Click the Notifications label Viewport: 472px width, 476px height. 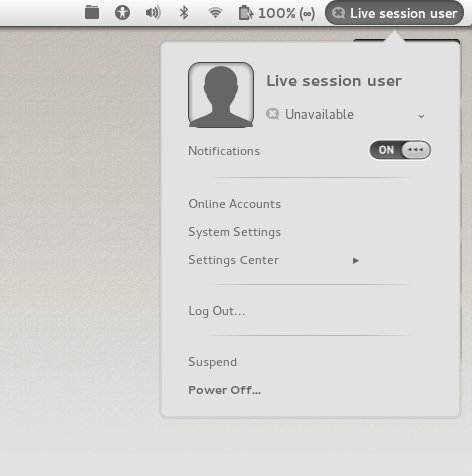224,151
